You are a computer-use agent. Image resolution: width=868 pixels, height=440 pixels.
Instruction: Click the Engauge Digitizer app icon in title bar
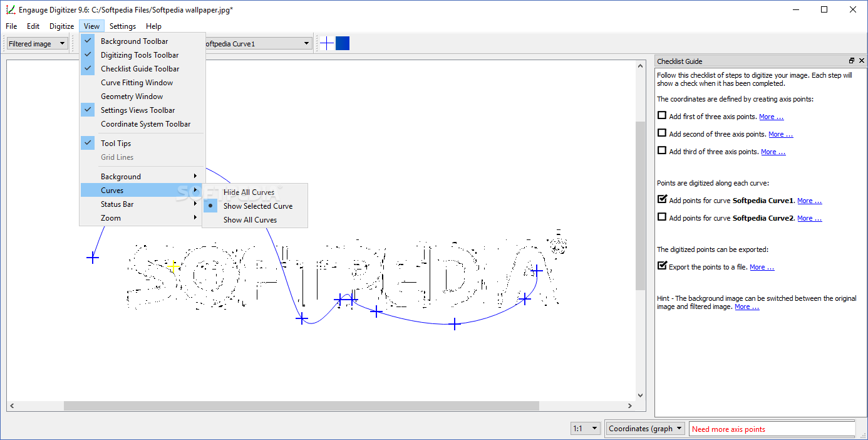coord(11,9)
